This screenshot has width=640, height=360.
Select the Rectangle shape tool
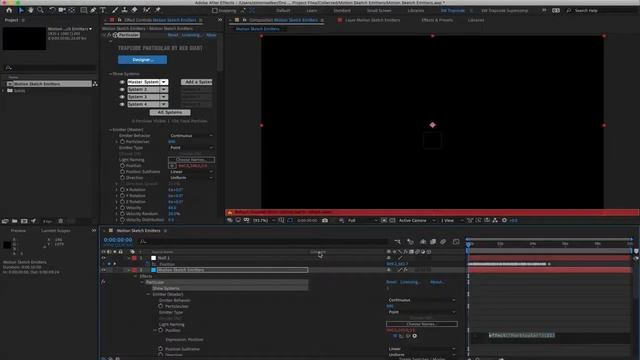pyautogui.click(x=84, y=10)
